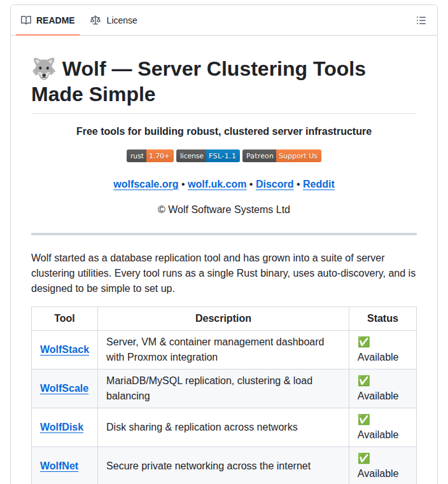
Task: Click the WolfNet green check mark
Action: [364, 459]
